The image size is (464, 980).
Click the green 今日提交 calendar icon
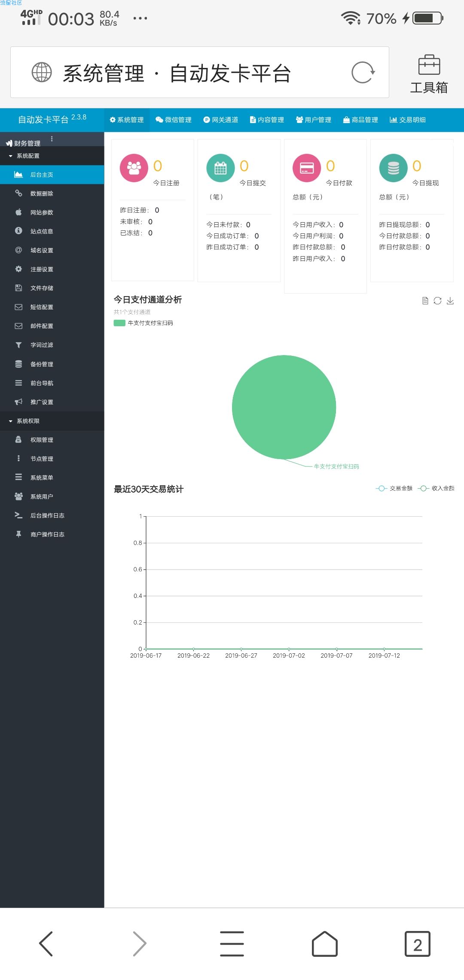[x=220, y=168]
